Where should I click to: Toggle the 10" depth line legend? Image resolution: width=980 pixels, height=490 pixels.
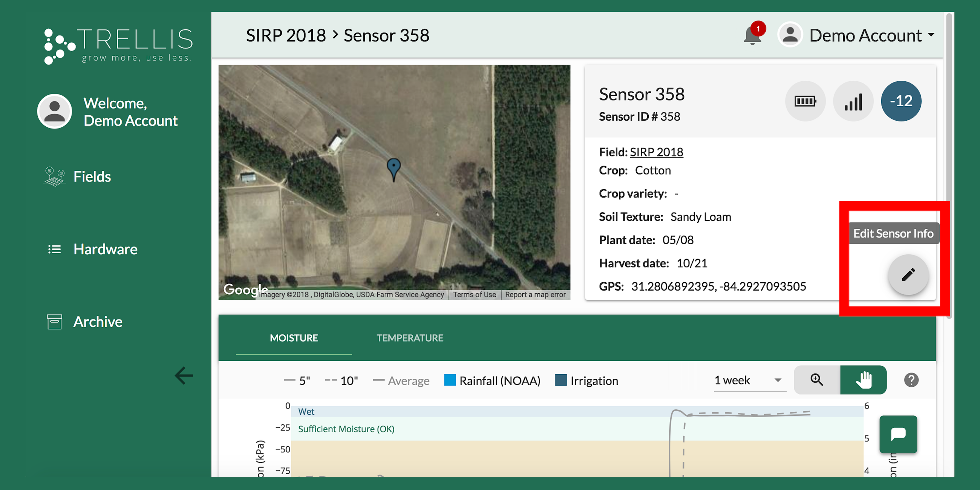[341, 380]
